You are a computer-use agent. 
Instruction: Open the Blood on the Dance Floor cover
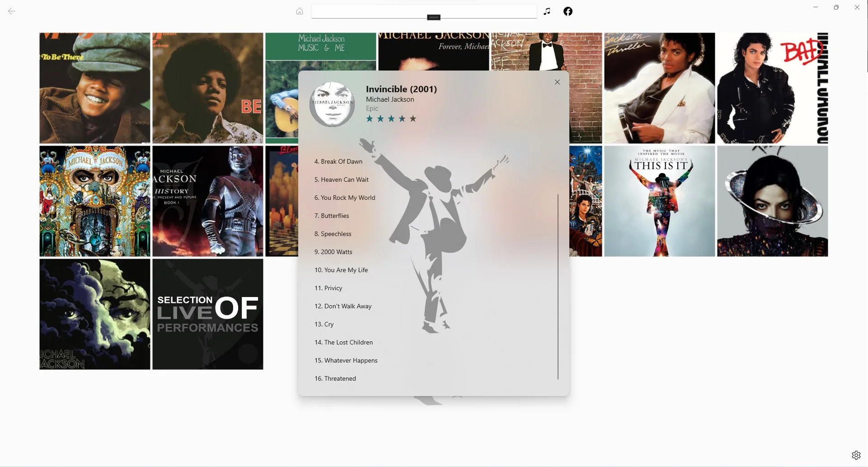point(282,201)
